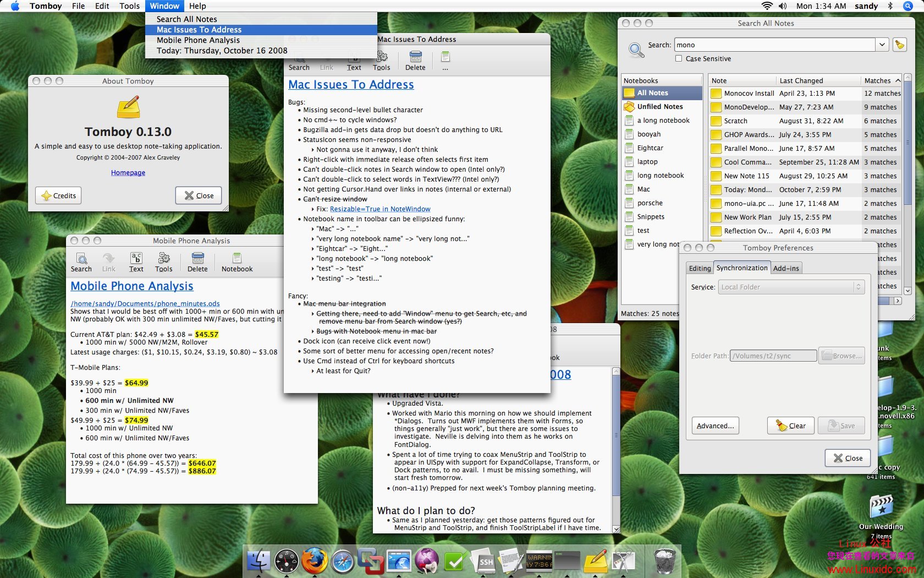The image size is (924, 578).
Task: Open the Tomboy notepad icon in the Dock
Action: 595,561
